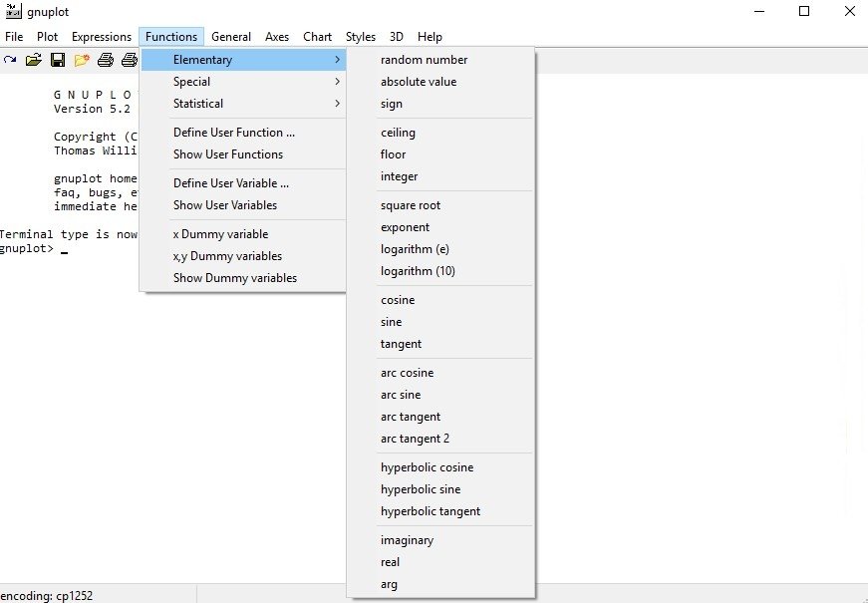This screenshot has width=868, height=603.
Task: Select the arc cosine function
Action: click(x=441, y=373)
